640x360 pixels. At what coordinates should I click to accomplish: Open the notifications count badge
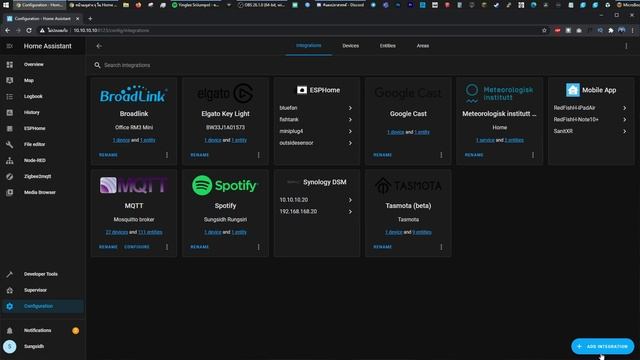76,331
